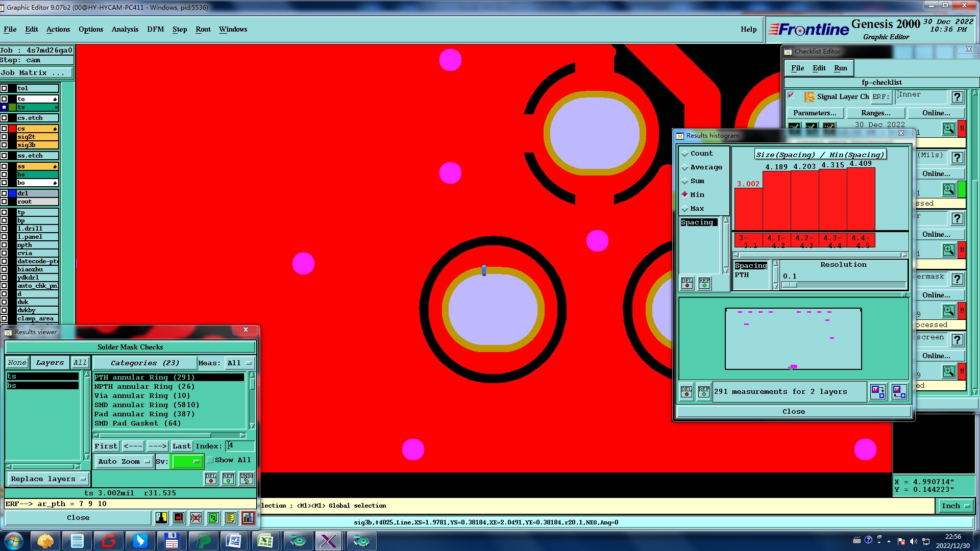Click the UNDO icon in Results viewer
This screenshot has height=551, width=980.
(247, 478)
